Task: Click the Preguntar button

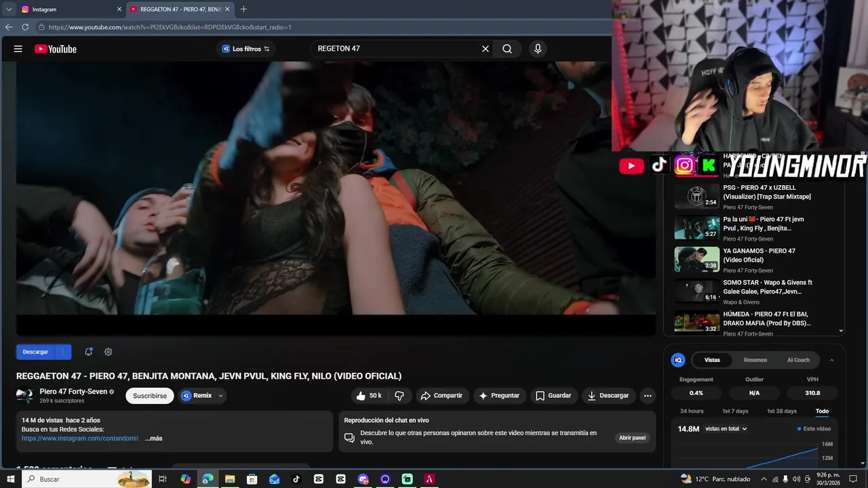Action: coord(500,396)
